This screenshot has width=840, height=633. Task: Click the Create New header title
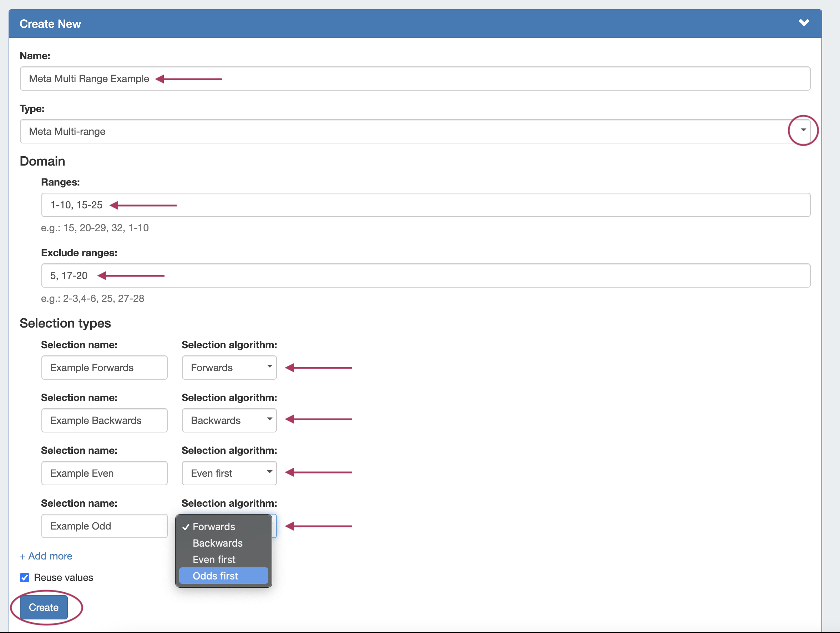click(x=50, y=24)
